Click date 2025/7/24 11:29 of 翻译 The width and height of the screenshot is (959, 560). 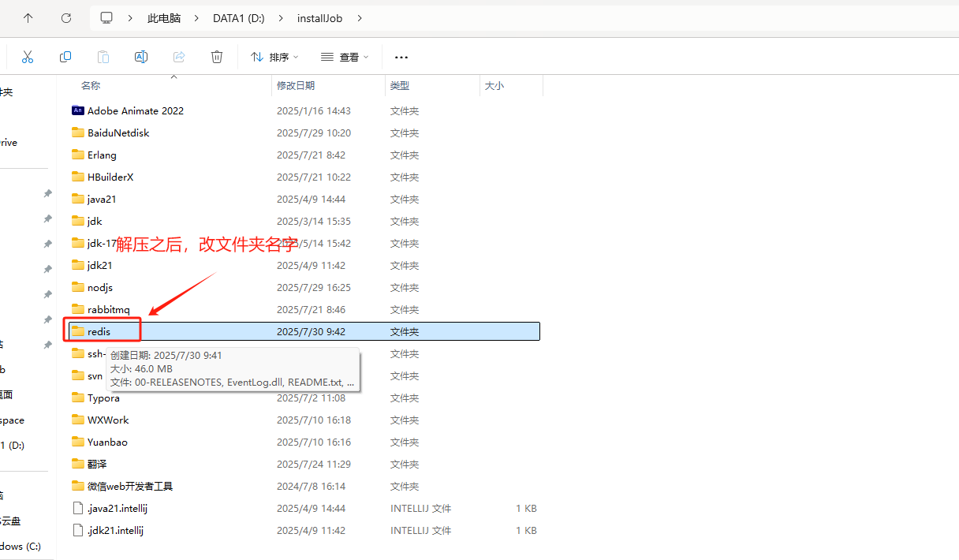click(313, 465)
